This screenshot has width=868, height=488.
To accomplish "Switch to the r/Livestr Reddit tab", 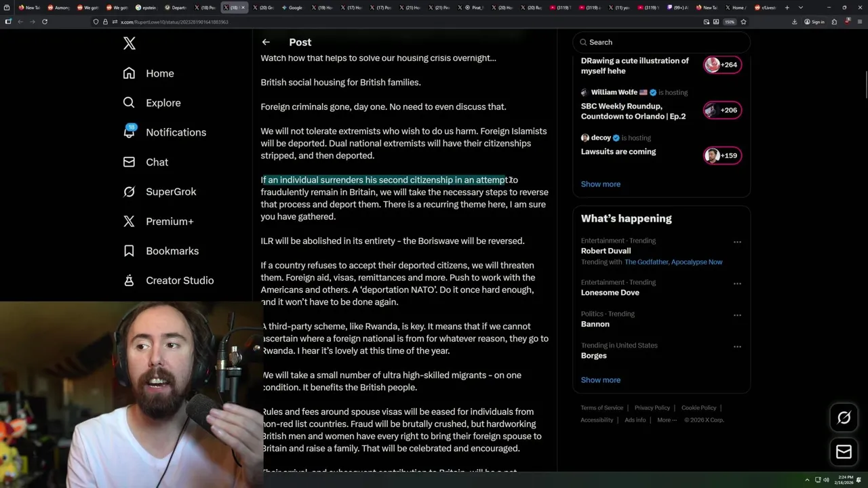I will point(765,7).
